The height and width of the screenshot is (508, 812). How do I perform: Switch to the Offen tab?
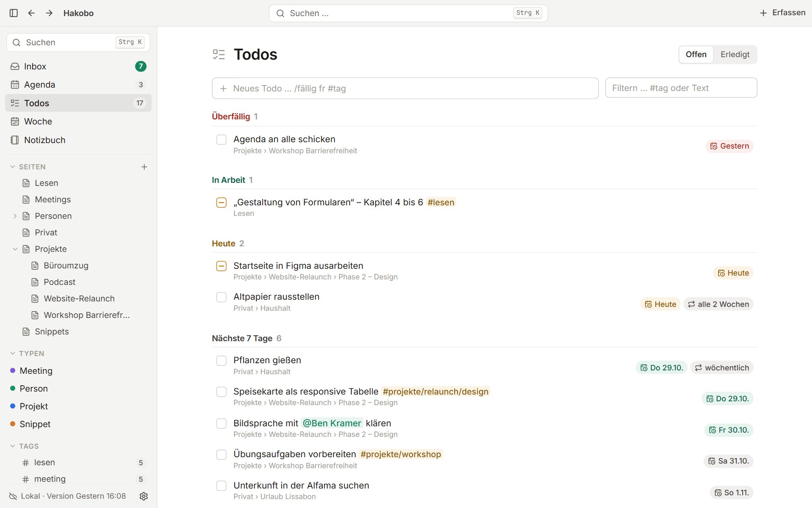[x=696, y=55]
